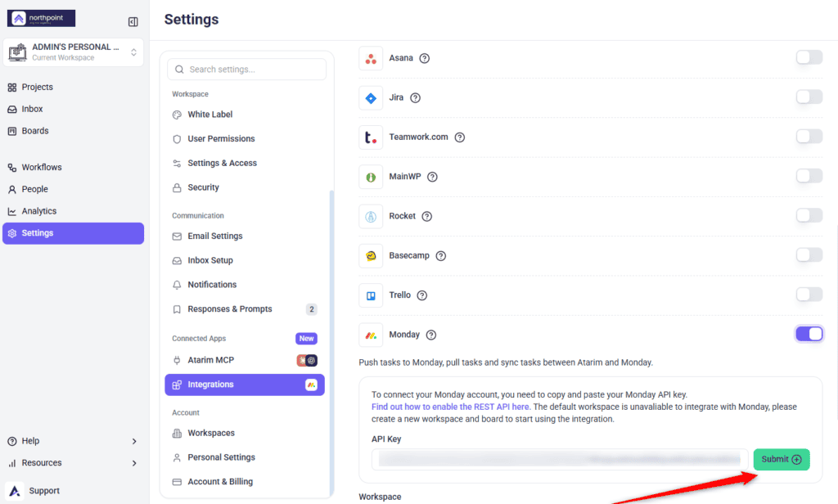Enable the Basecamp integration toggle
838x504 pixels.
(809, 255)
